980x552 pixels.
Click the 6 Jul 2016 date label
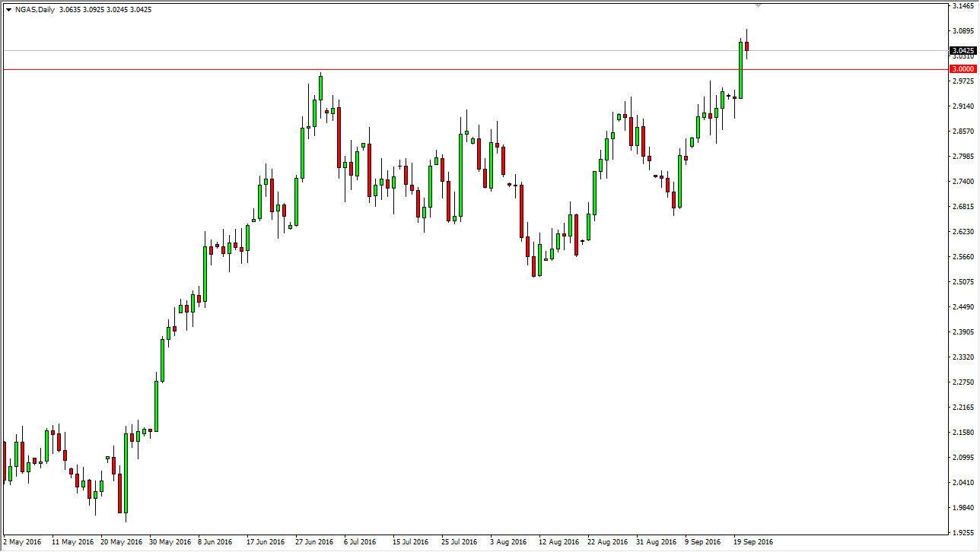(361, 542)
